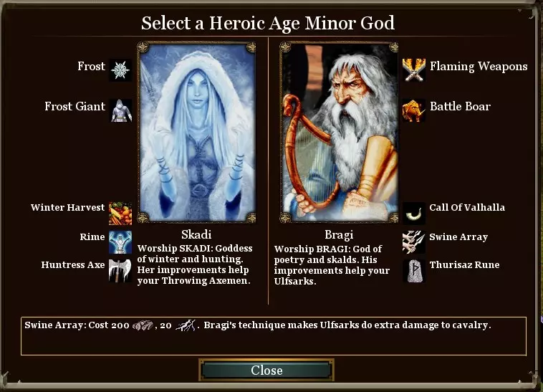Click the Swine Array description box
Screen dimensions: 543x392
[274, 336]
